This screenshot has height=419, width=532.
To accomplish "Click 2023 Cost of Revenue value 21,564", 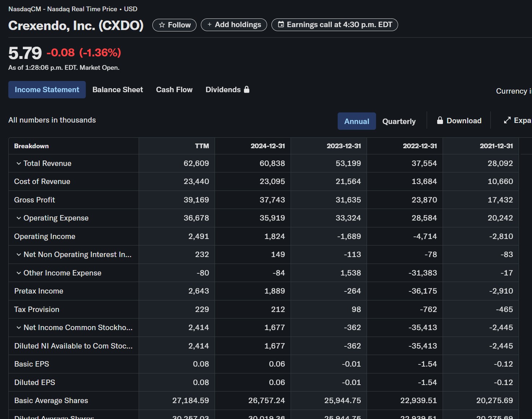I will tap(348, 181).
